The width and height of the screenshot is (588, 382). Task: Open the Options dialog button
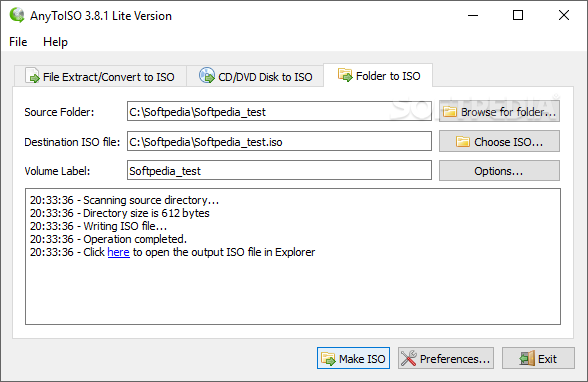pos(499,171)
